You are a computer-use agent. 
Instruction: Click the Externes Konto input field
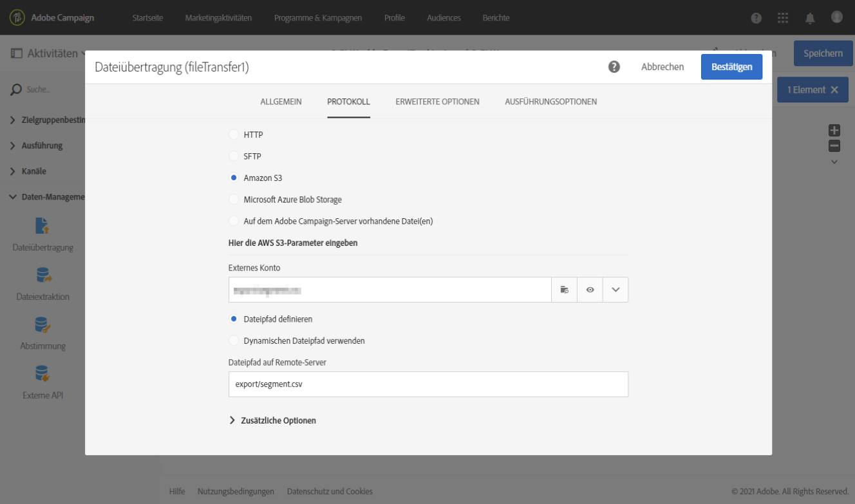(390, 290)
